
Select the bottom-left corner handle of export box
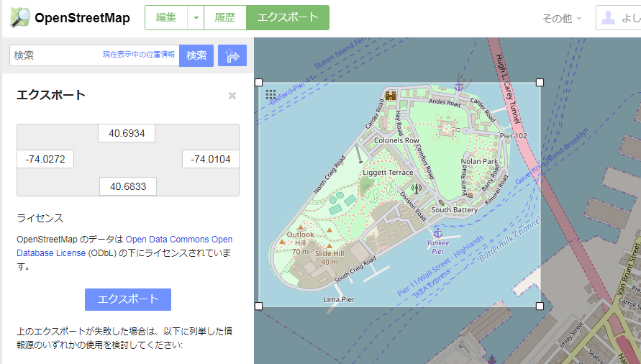258,306
